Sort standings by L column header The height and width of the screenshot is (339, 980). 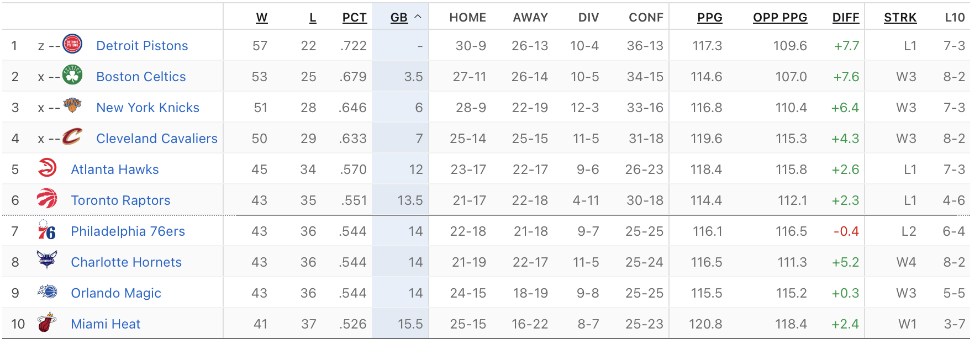[x=313, y=18]
